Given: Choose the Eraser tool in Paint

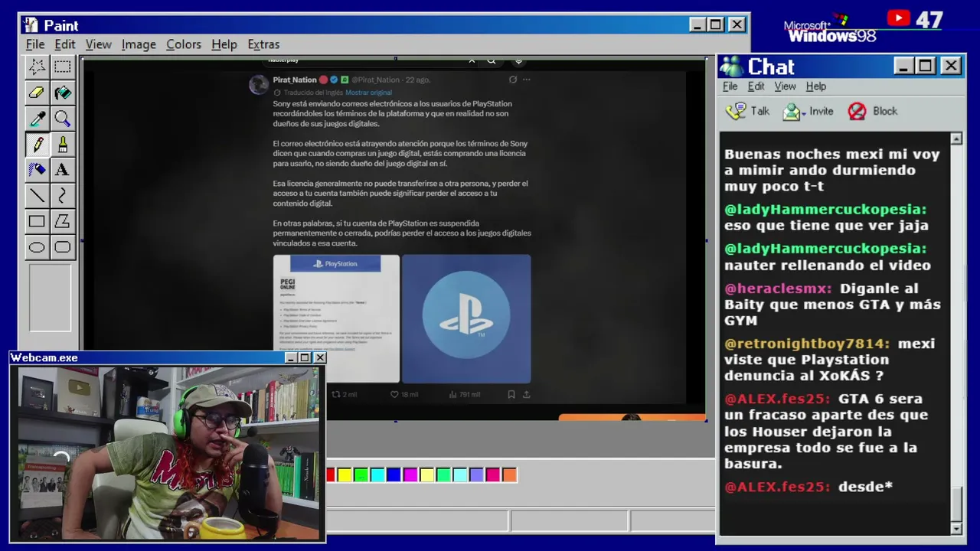Looking at the screenshot, I should pos(37,93).
